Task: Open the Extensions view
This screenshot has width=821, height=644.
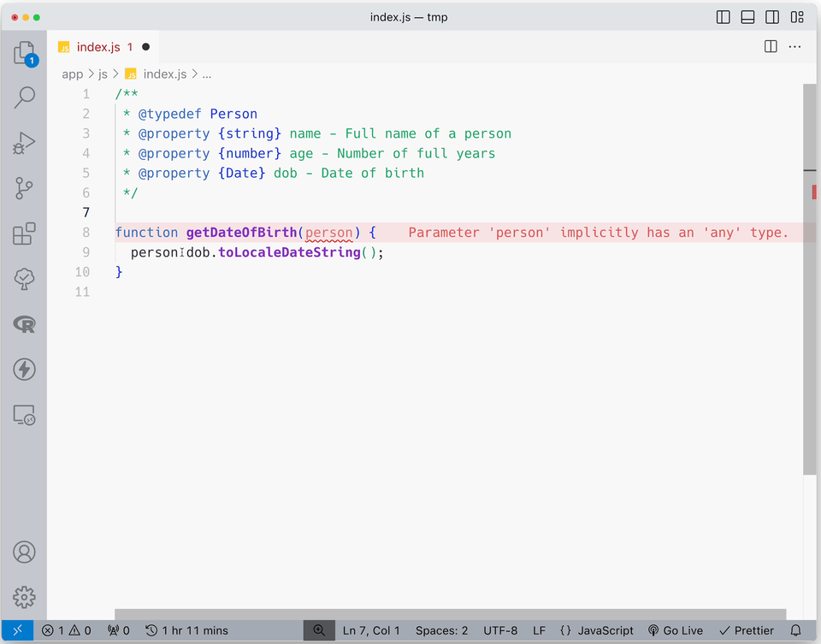Action: pos(24,233)
